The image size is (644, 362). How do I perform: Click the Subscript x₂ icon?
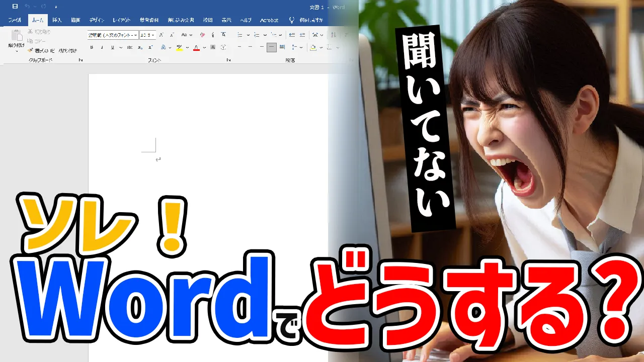tap(140, 48)
